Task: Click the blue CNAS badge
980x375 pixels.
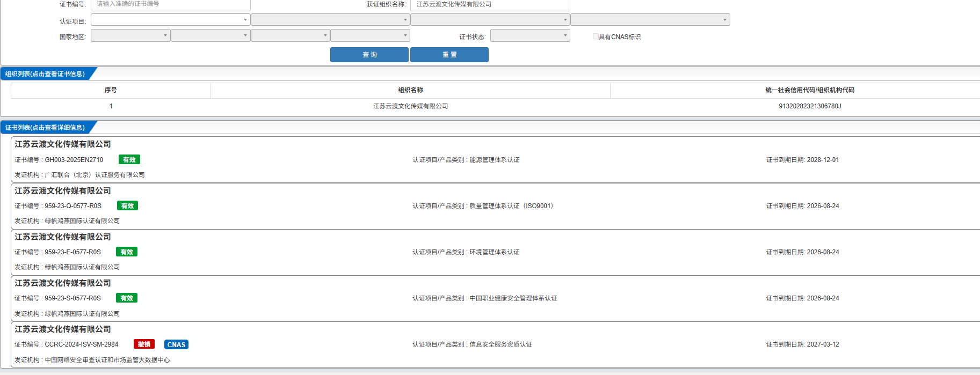Action: (x=176, y=344)
